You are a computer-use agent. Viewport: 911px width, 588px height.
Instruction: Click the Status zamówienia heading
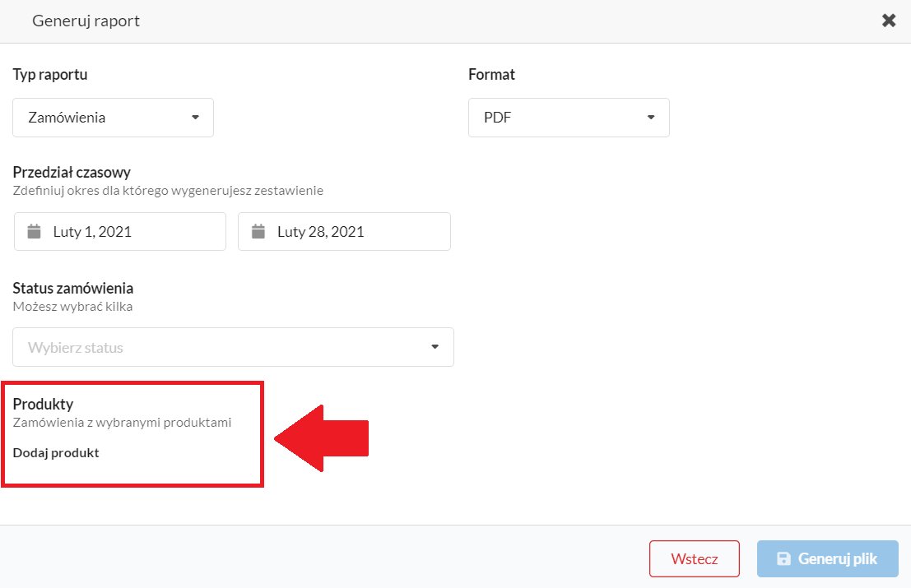[73, 288]
